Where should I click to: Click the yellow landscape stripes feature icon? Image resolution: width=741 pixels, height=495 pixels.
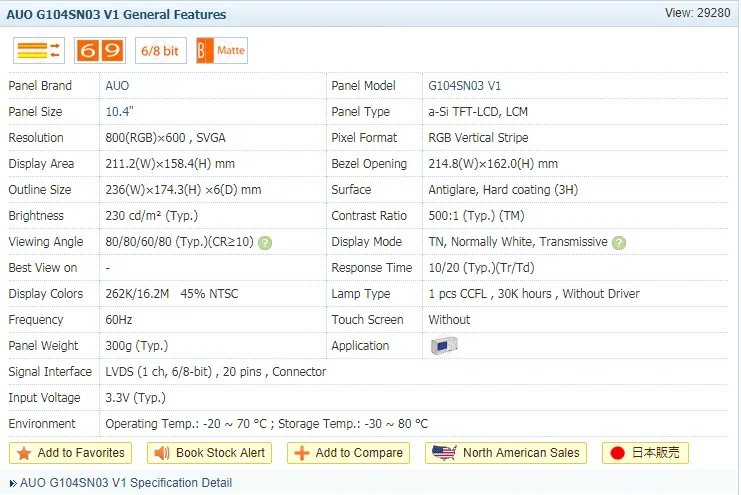pyautogui.click(x=39, y=51)
